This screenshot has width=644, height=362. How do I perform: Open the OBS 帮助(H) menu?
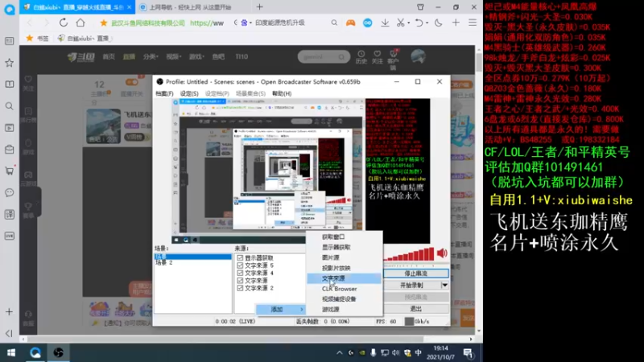click(x=282, y=93)
